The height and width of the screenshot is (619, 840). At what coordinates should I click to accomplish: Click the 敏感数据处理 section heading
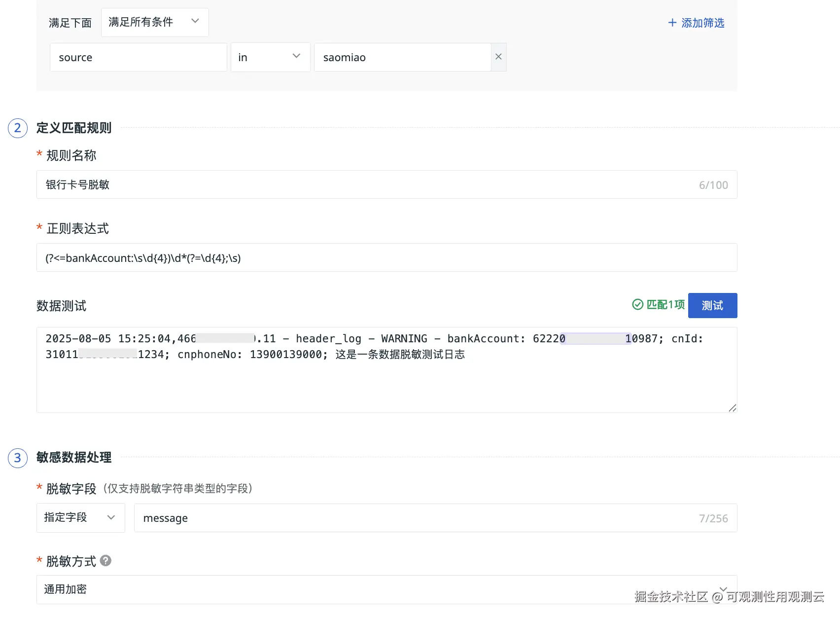coord(74,458)
